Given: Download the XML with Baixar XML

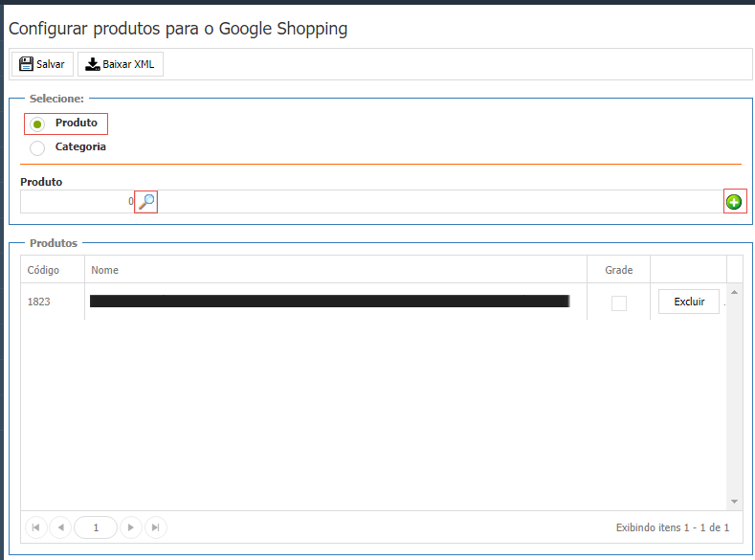Looking at the screenshot, I should coord(121,65).
